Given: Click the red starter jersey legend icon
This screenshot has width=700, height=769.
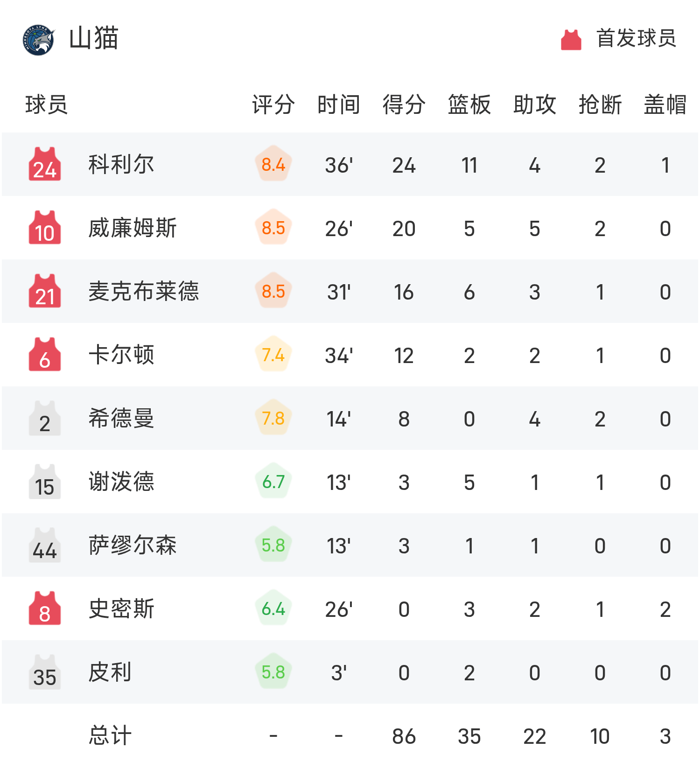Looking at the screenshot, I should click(571, 40).
